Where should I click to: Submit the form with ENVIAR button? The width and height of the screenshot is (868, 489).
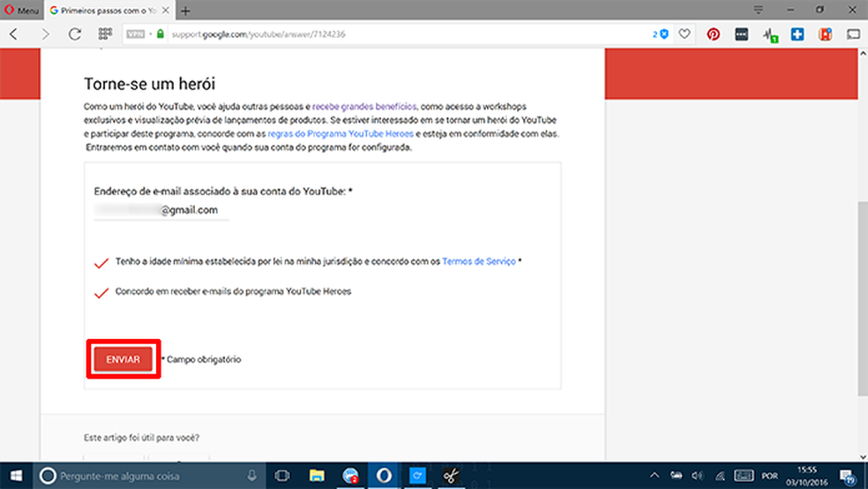[x=123, y=359]
